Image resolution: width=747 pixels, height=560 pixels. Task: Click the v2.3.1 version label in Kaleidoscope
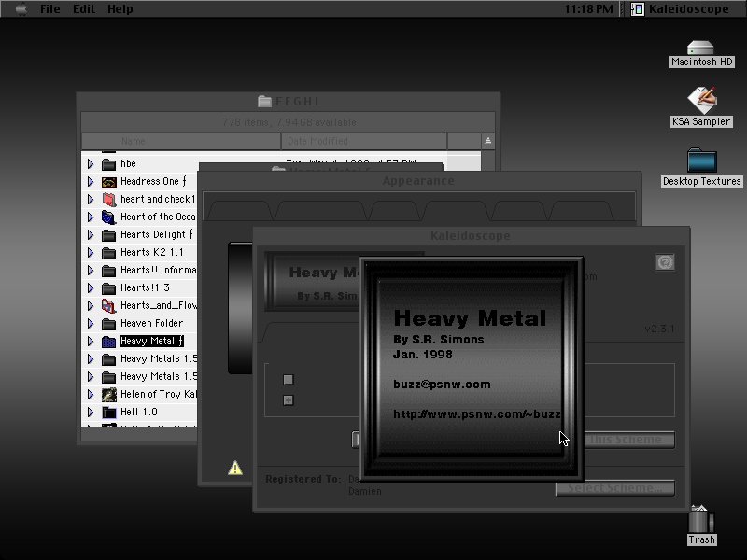(659, 329)
